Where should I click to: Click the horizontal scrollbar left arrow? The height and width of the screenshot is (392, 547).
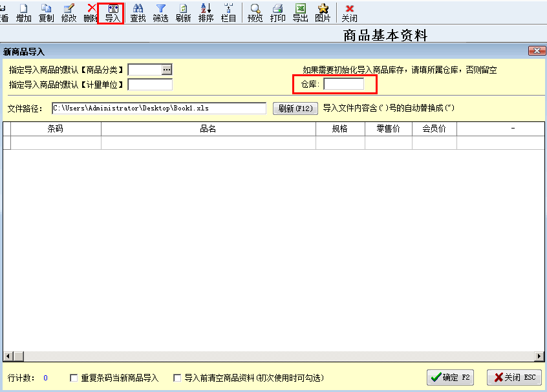point(8,356)
